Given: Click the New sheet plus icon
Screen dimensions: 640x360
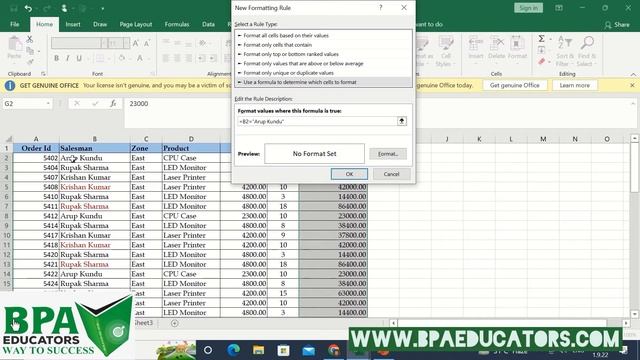Looking at the screenshot, I should pos(175,323).
